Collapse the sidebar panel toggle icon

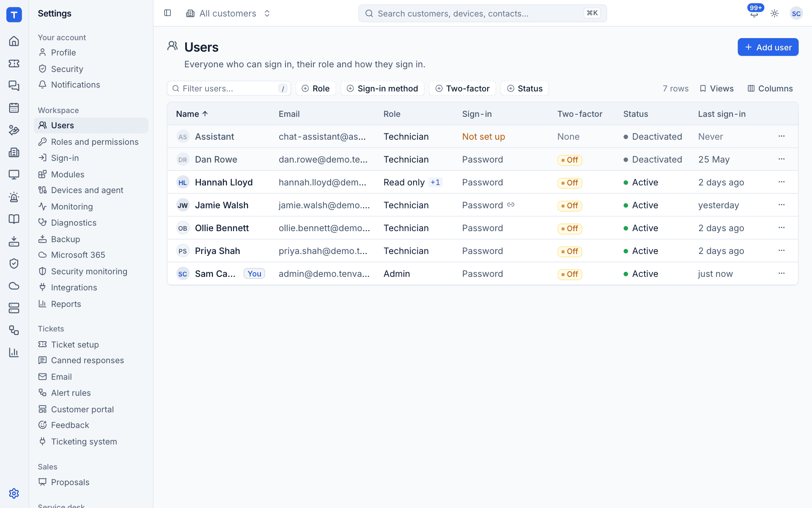[167, 13]
